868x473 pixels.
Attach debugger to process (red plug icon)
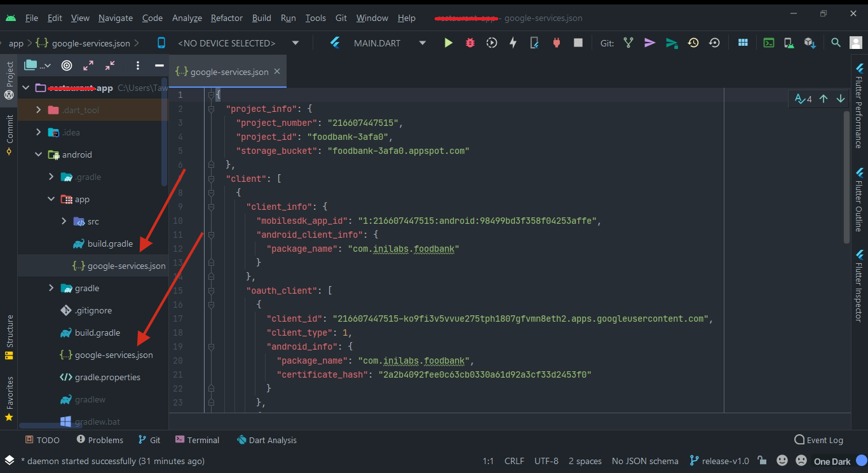557,43
